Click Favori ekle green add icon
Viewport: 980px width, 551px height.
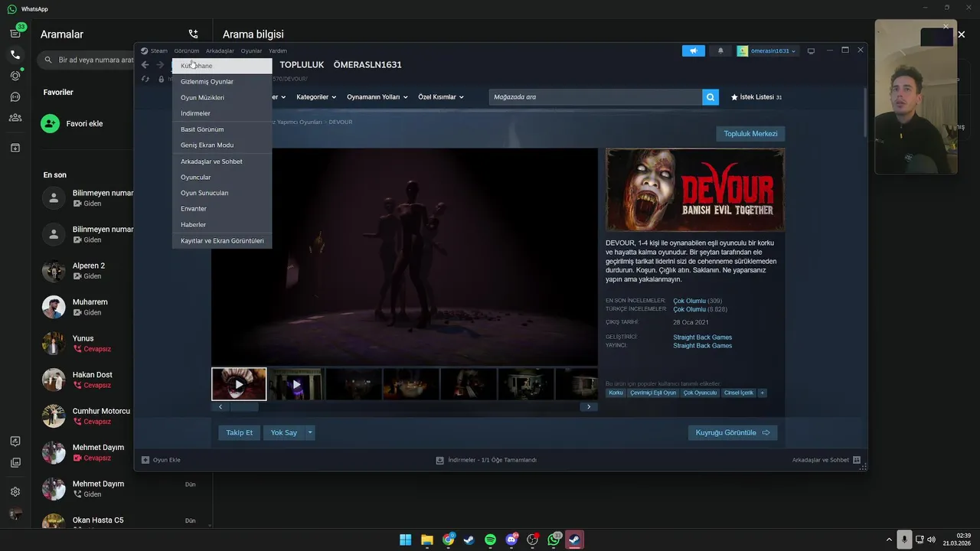pyautogui.click(x=51, y=123)
